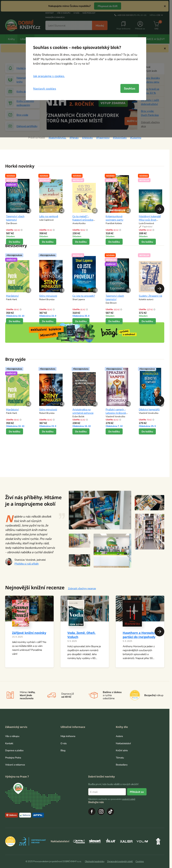Focus the newsletter E-mail input field
Viewport: 172px width, 868px height.
tap(107, 792)
